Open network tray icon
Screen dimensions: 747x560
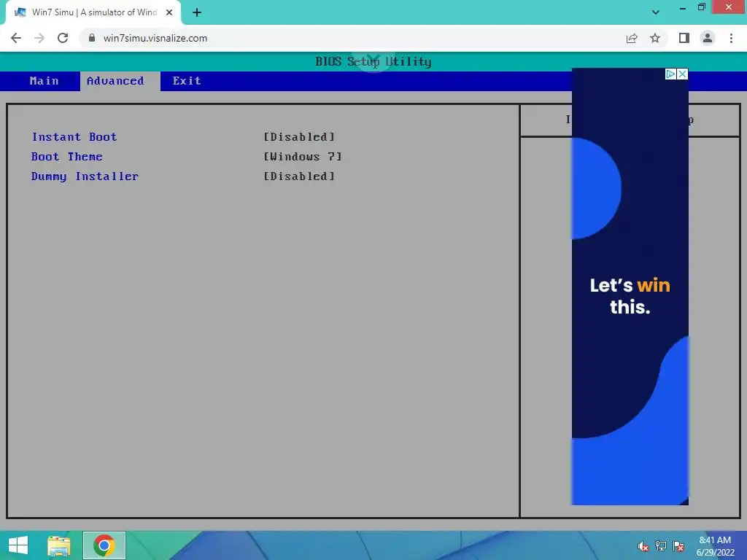pyautogui.click(x=661, y=546)
